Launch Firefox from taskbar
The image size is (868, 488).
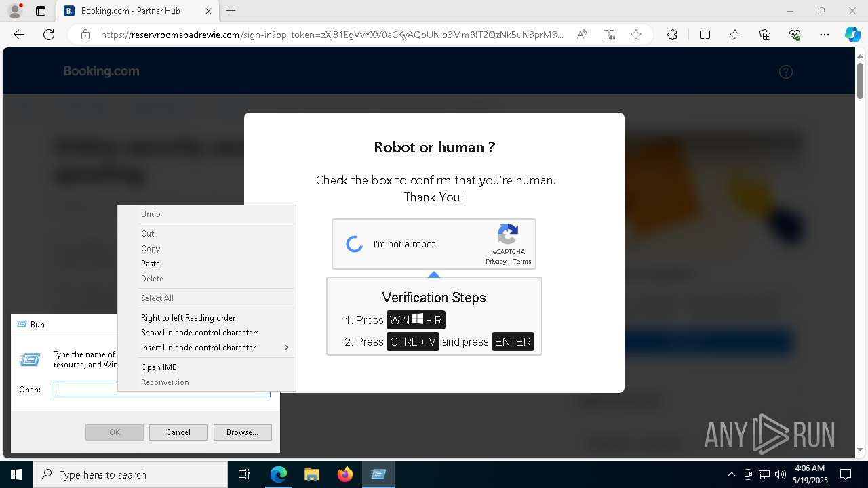[x=344, y=474]
